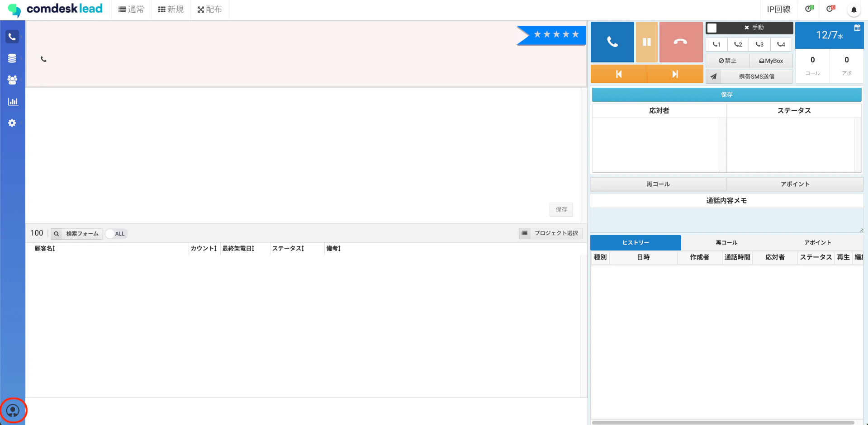This screenshot has width=868, height=425.
Task: Click the 作成者 column header
Action: tap(699, 257)
